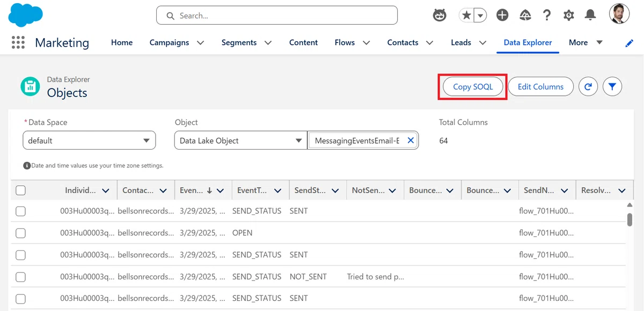644x311 pixels.
Task: Open the Favorites list dropdown arrow
Action: pyautogui.click(x=480, y=16)
